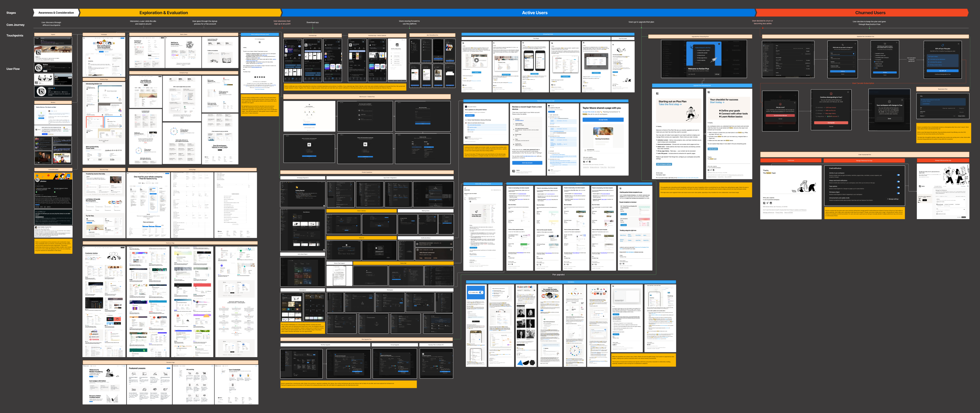This screenshot has width=980, height=413.
Task: Click the Notion logo in Organic touchpoint
Action: click(38, 53)
